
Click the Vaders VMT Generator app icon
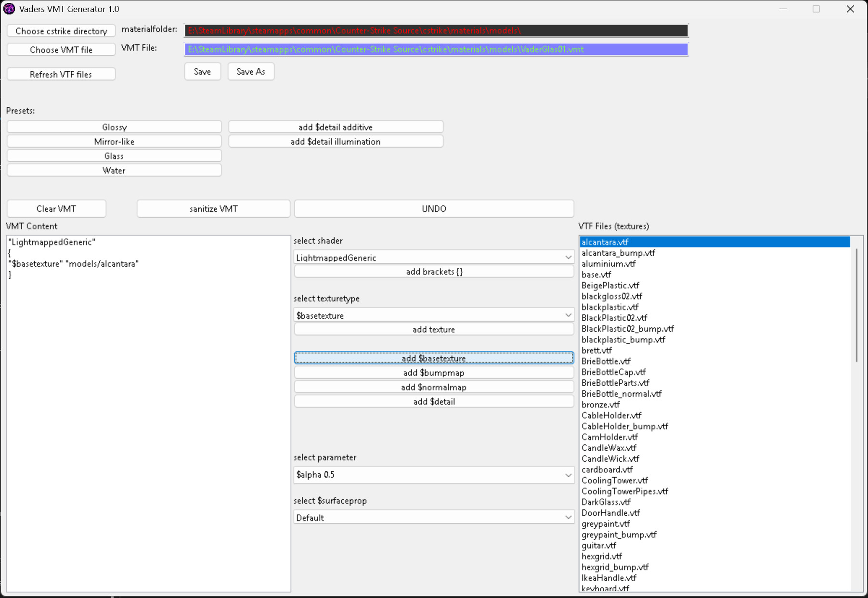click(x=9, y=9)
